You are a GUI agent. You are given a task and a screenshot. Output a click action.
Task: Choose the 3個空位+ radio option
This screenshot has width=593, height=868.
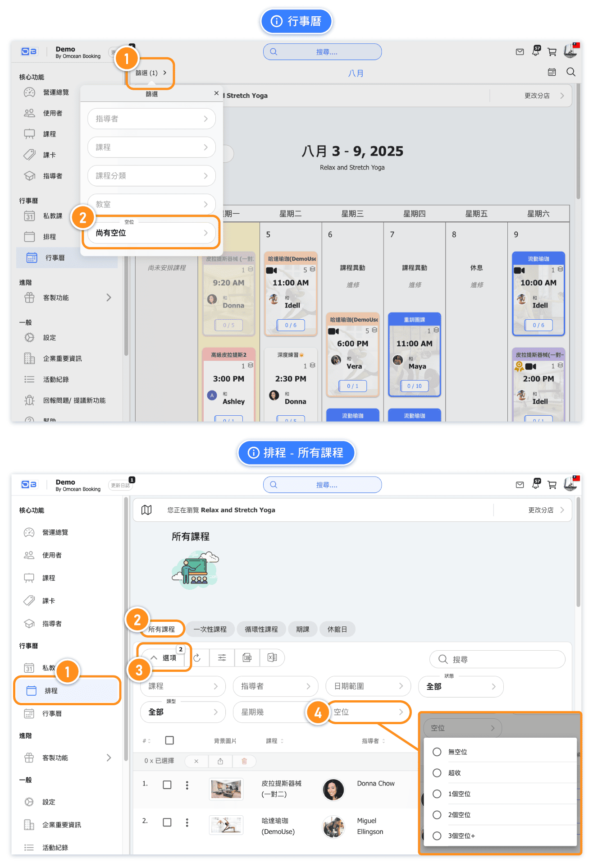[x=437, y=836]
